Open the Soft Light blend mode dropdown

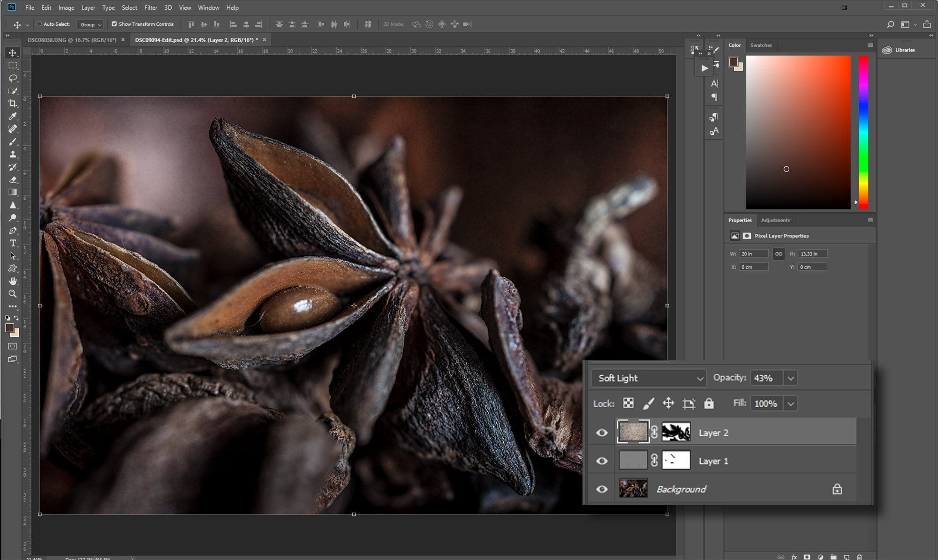coord(649,378)
